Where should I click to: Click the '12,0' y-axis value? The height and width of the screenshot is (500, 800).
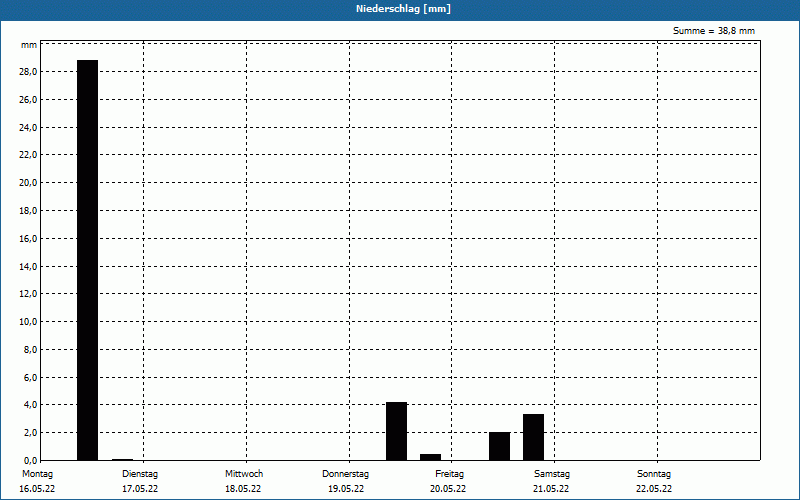(x=28, y=294)
